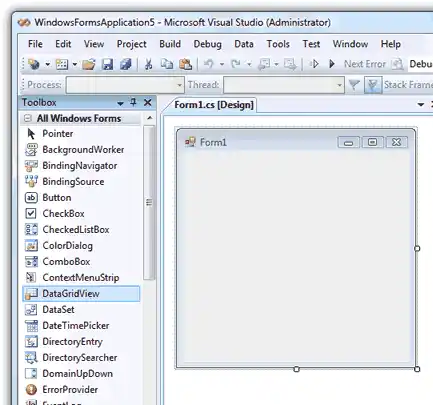Open the Thread dropdown
Image resolution: width=433 pixels, height=405 pixels.
tap(339, 85)
